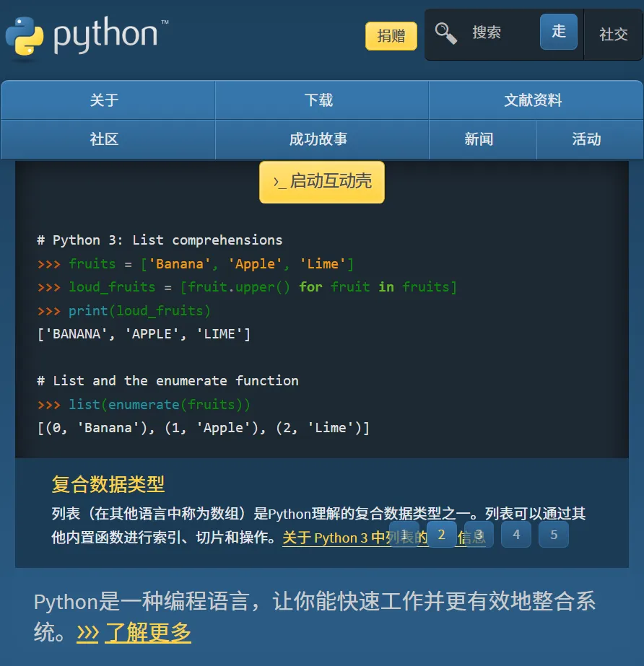Click the loud_fruits list comprehension line
Screen dimensions: 644x666
point(247,287)
